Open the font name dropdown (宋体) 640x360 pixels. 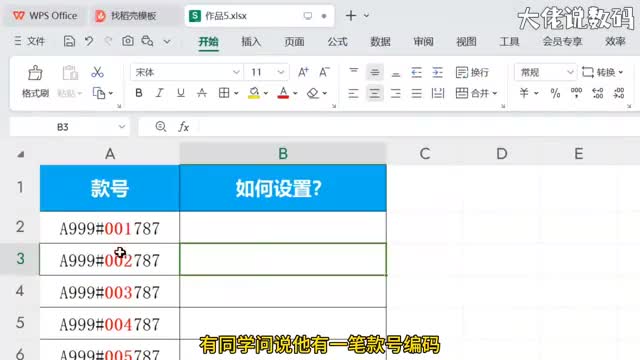[x=236, y=72]
